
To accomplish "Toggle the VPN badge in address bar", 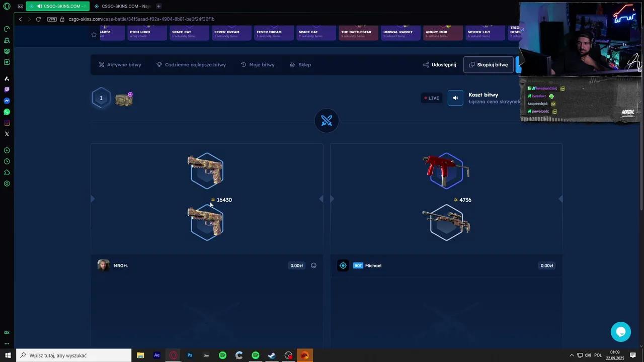I will (x=52, y=19).
